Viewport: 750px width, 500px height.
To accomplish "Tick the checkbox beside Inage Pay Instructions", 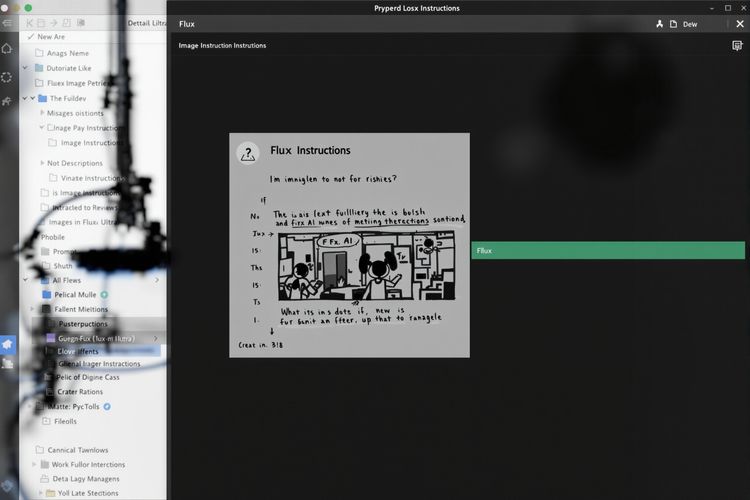I will click(51, 128).
